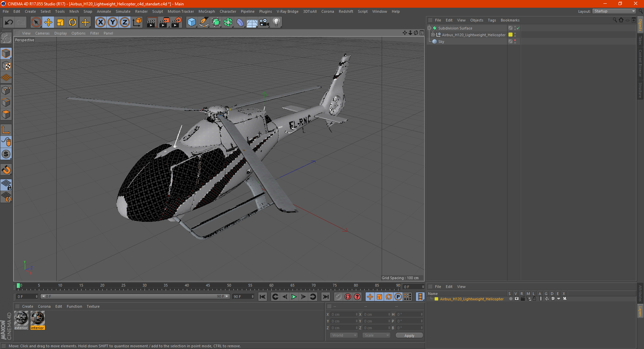Screen dimensions: 644x349
Task: Switch to Texture mode checkered cube
Action: (6, 66)
